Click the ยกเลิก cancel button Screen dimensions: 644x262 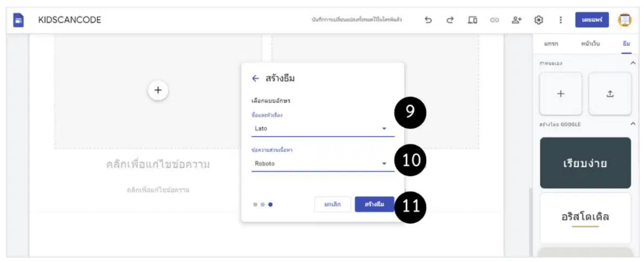point(333,204)
